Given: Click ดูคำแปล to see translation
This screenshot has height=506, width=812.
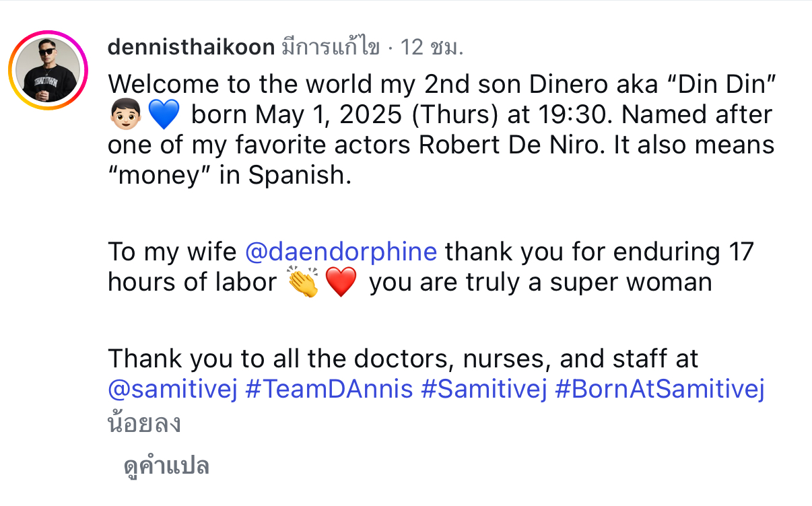Looking at the screenshot, I should click(x=166, y=466).
